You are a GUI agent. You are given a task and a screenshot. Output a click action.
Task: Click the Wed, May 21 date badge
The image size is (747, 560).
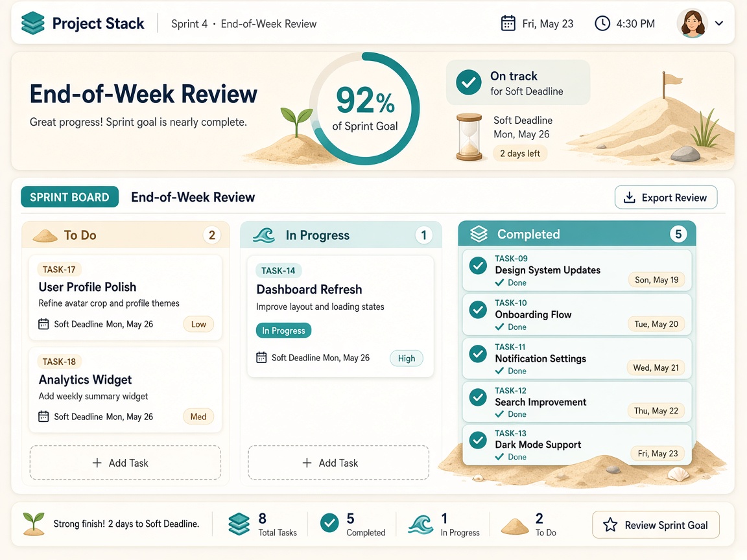pos(656,367)
